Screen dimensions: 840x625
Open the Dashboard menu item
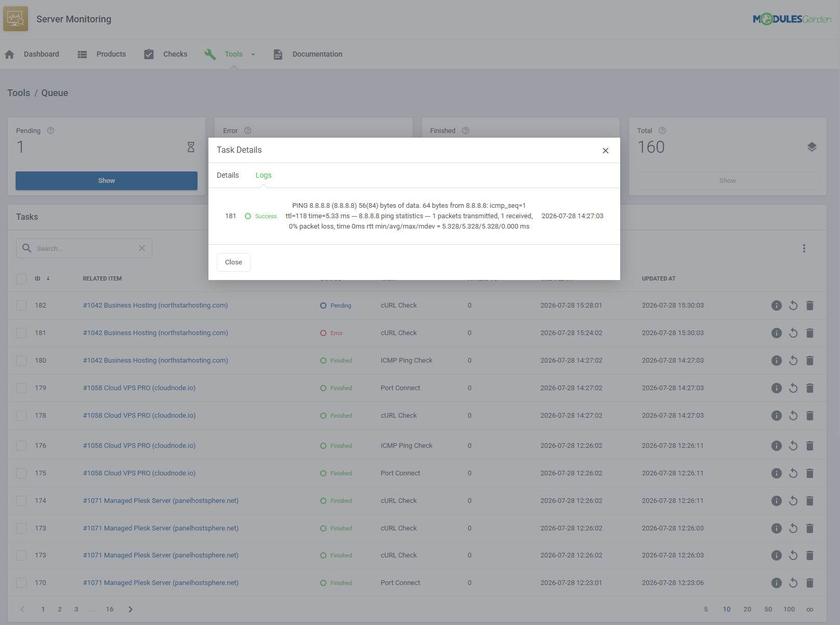pos(42,54)
